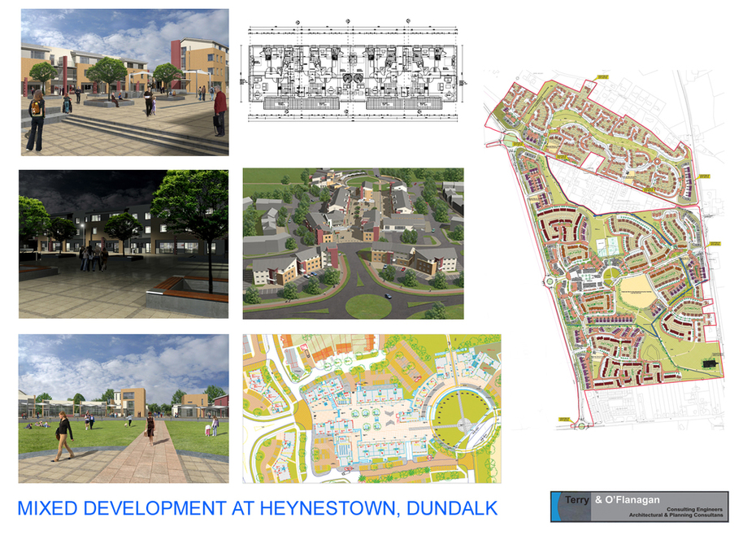This screenshot has height=535, width=756.
Task: Click the black-and-white floor plan drawing
Action: pos(355,74)
